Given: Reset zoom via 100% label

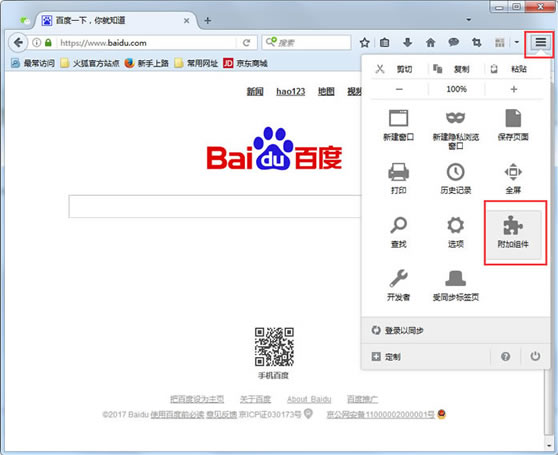Looking at the screenshot, I should point(456,89).
